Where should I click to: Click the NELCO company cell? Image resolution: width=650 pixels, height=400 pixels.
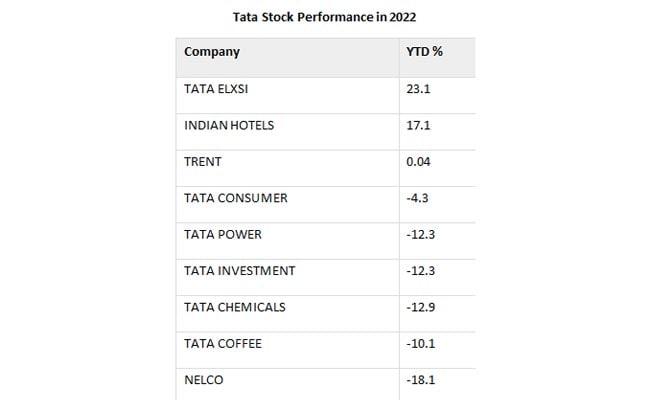(205, 379)
